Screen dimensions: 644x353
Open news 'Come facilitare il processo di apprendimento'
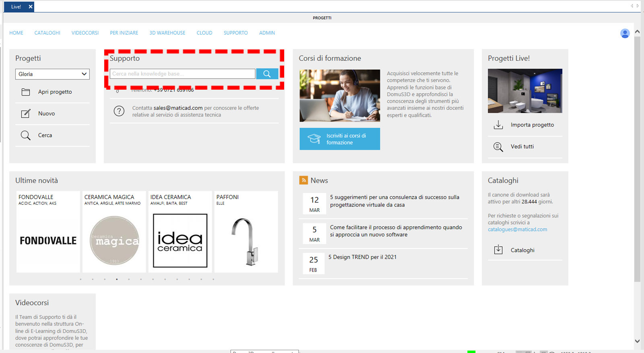[x=396, y=231]
